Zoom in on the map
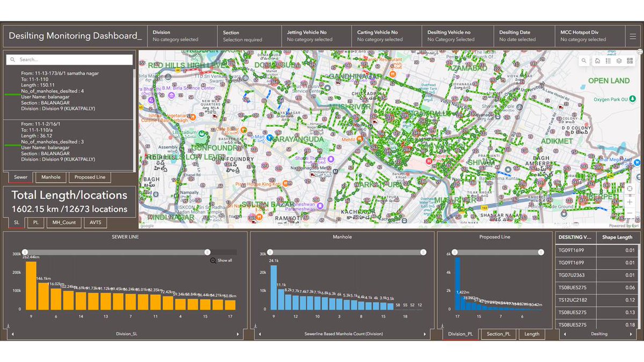This screenshot has height=362, width=644. tap(630, 202)
